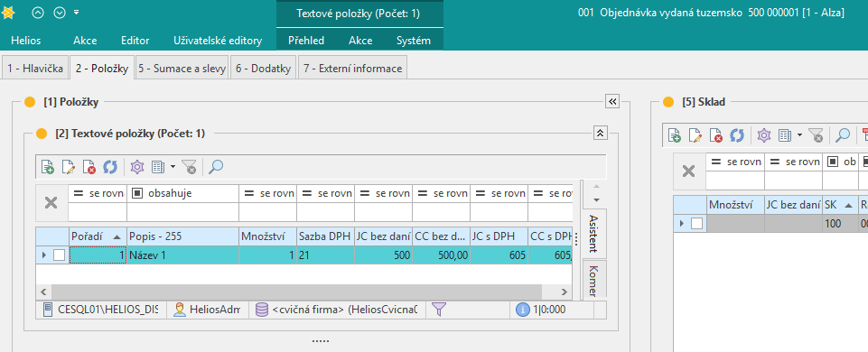Tick the checkbox of the Název 1 row
868x352 pixels.
tap(60, 255)
